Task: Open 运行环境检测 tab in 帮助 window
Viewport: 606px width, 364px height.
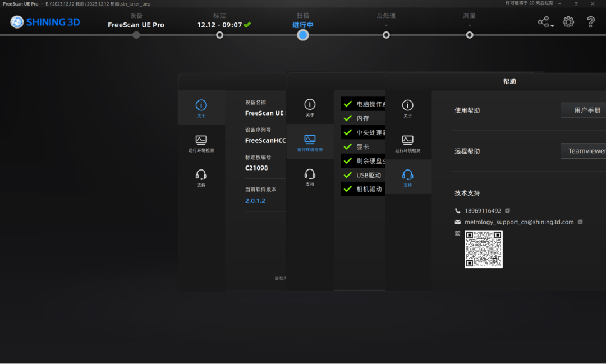Action: 408,144
